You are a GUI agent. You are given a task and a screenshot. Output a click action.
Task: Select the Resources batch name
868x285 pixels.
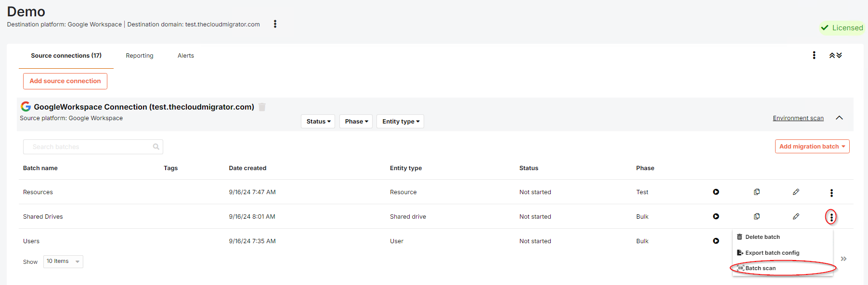point(38,192)
